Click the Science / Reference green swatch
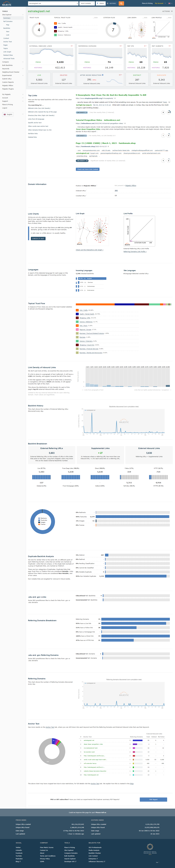 [x=55, y=35]
